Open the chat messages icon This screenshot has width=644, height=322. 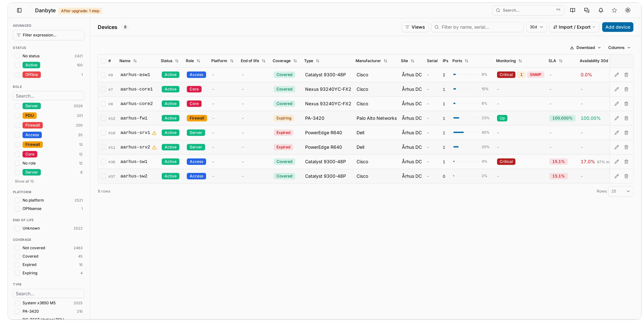587,10
